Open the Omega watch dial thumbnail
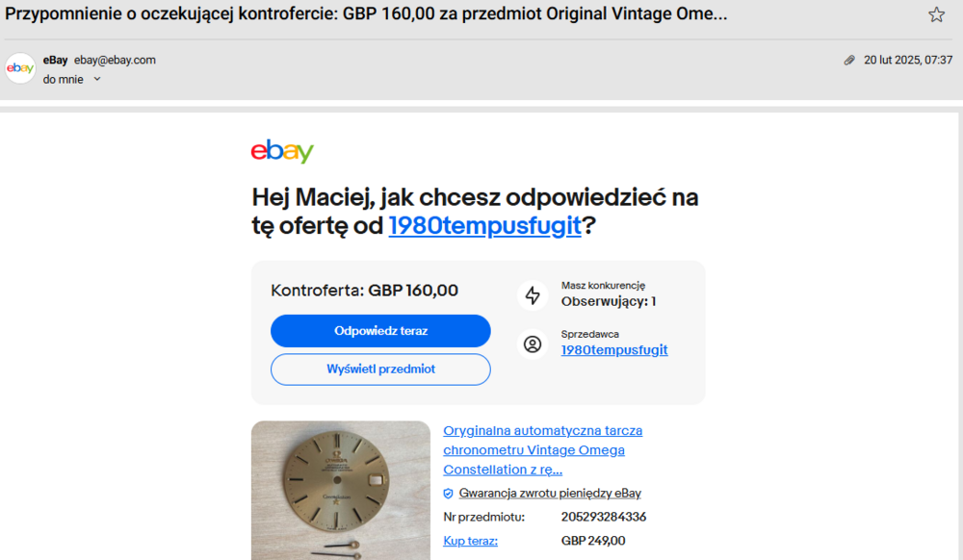The width and height of the screenshot is (963, 560). coord(341,490)
